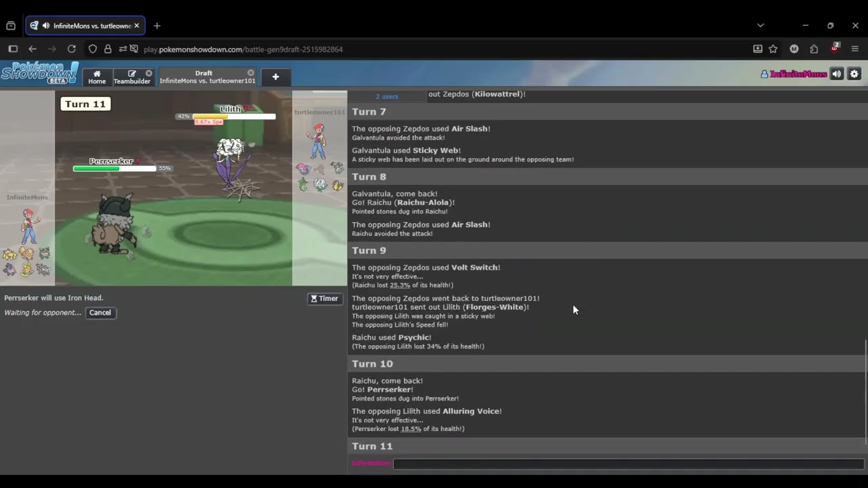The width and height of the screenshot is (868, 488).
Task: Inspect Perrserker's HP bar
Action: click(x=114, y=168)
